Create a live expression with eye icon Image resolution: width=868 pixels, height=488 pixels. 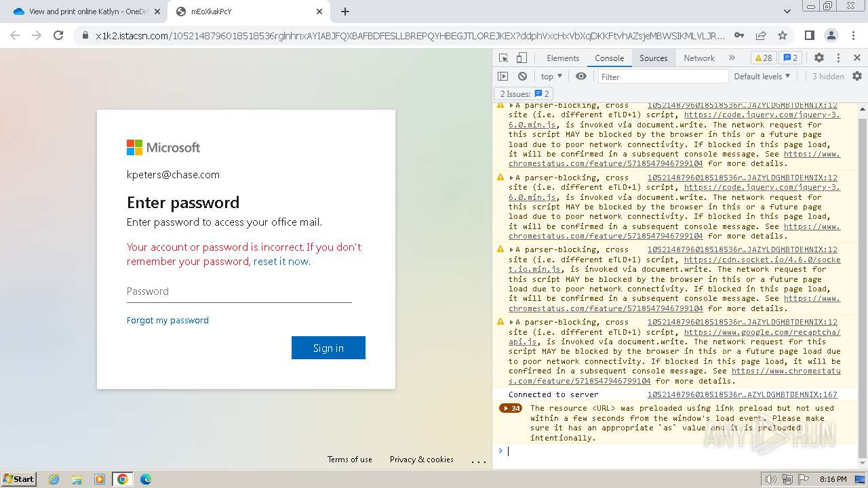[581, 77]
